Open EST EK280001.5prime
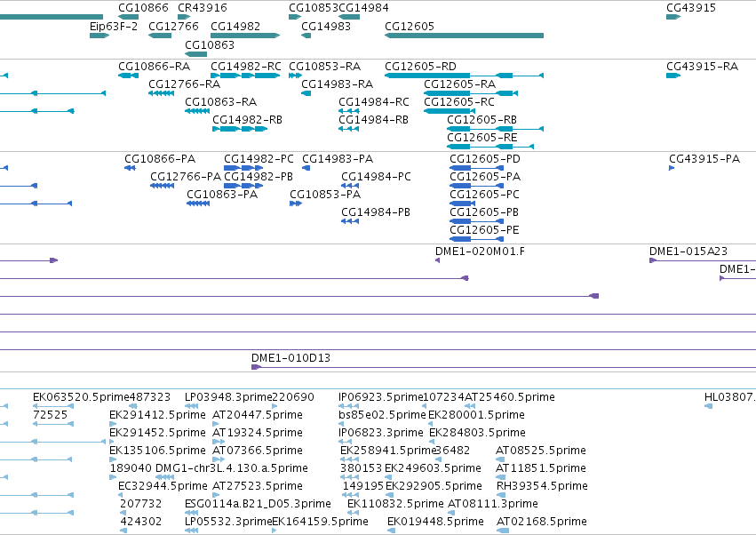This screenshot has height=535, width=756. tap(476, 415)
